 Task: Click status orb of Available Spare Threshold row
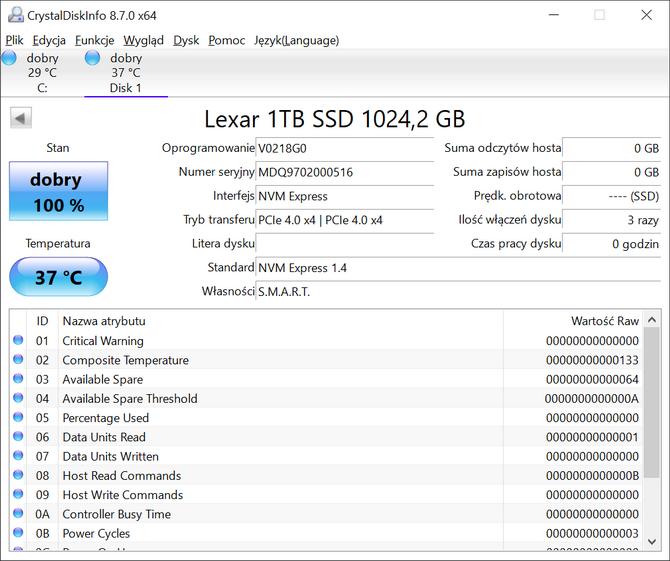(18, 398)
